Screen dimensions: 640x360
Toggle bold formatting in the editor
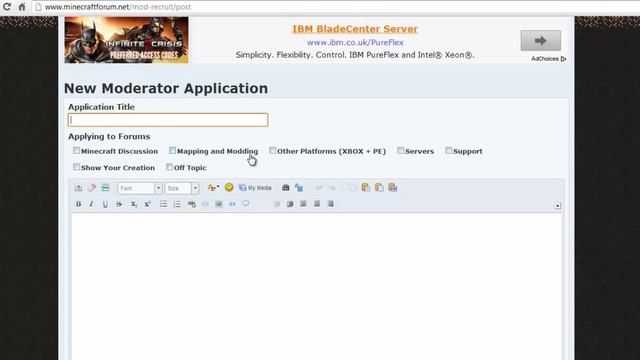78,204
